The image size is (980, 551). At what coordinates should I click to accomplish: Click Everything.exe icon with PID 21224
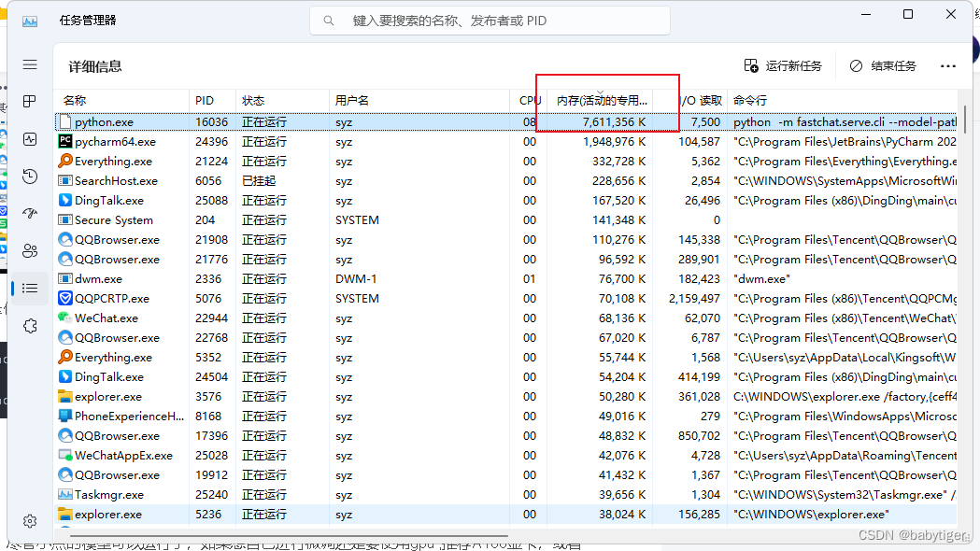[x=65, y=162]
